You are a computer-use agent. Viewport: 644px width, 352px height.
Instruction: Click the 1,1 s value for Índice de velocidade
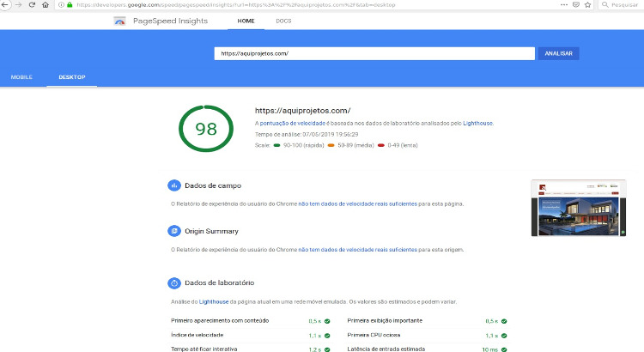pos(315,336)
